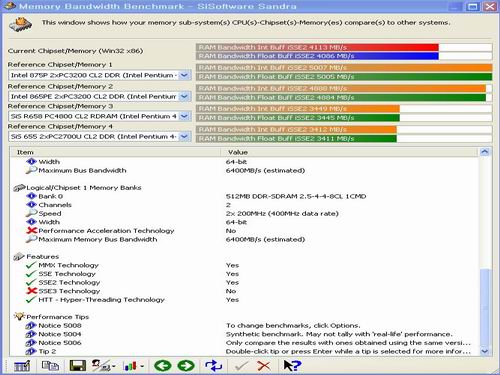The height and width of the screenshot is (375, 500).
Task: Click the orange Int Buff 5007 MB/s bar
Action: tap(344, 68)
